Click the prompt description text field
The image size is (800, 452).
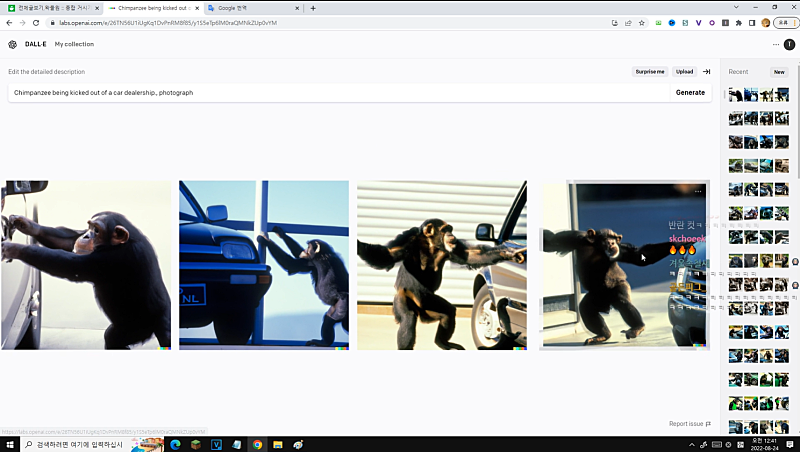tap(335, 92)
